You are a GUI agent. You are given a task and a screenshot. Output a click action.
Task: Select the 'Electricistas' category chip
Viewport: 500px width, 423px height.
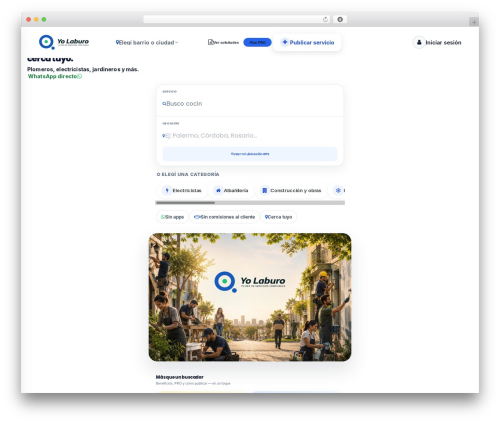click(182, 190)
